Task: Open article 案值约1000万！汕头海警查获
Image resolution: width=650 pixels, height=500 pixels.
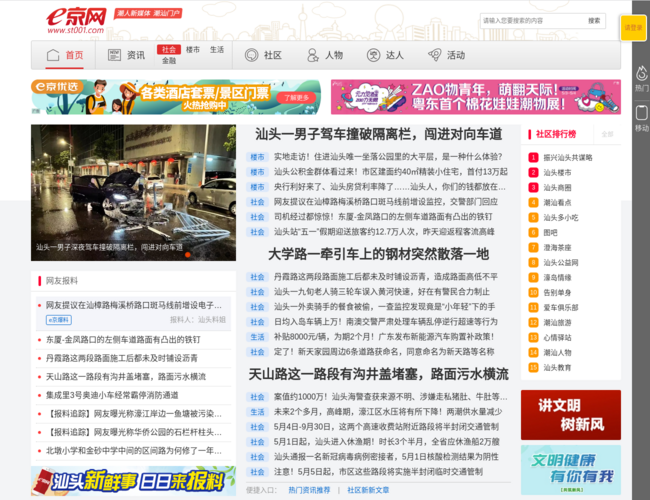Action: [x=390, y=397]
